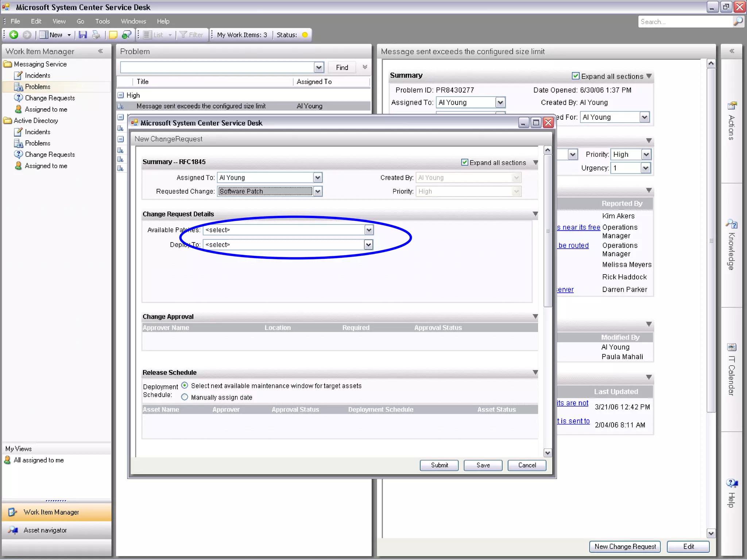The image size is (747, 560).
Task: Select Asset navigator in navigation pane
Action: click(45, 530)
